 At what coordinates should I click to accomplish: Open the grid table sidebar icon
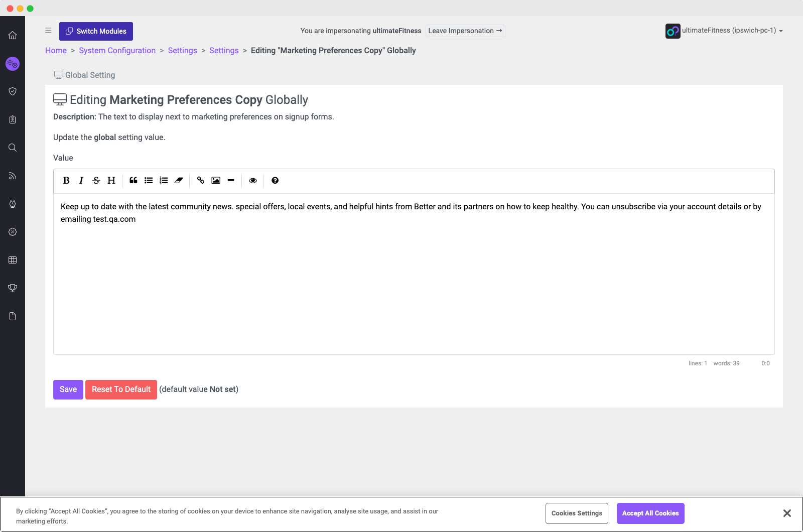coord(13,260)
